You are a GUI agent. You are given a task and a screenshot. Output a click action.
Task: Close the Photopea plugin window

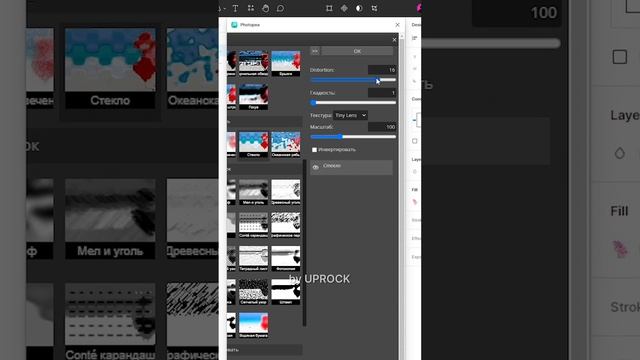(x=398, y=25)
